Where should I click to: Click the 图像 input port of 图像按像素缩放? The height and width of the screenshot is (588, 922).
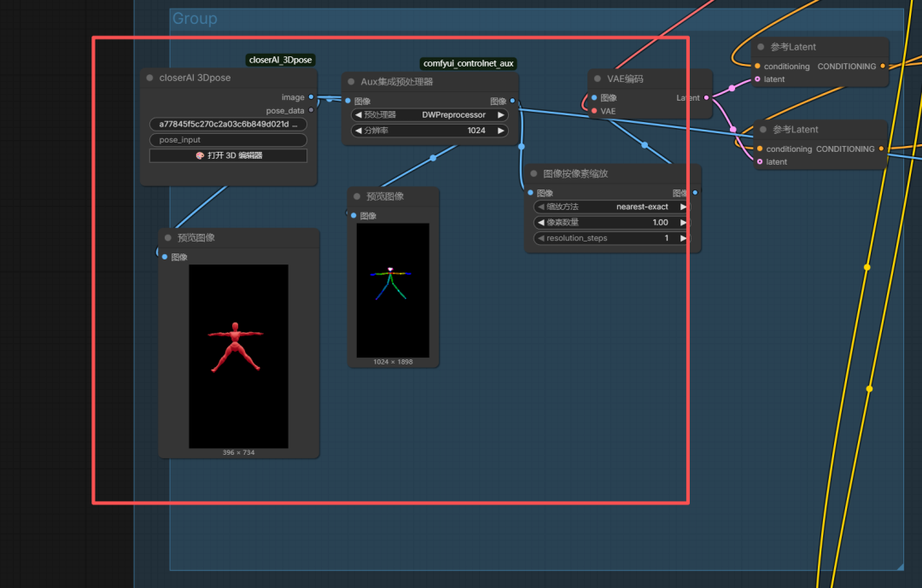(530, 193)
